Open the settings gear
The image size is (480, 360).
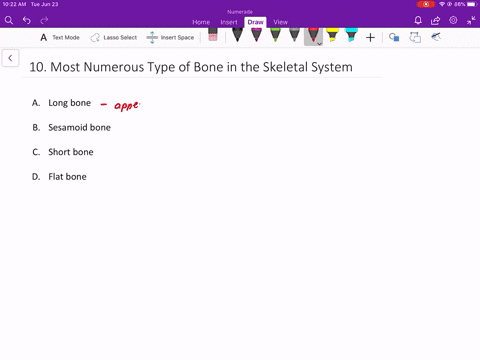(453, 20)
